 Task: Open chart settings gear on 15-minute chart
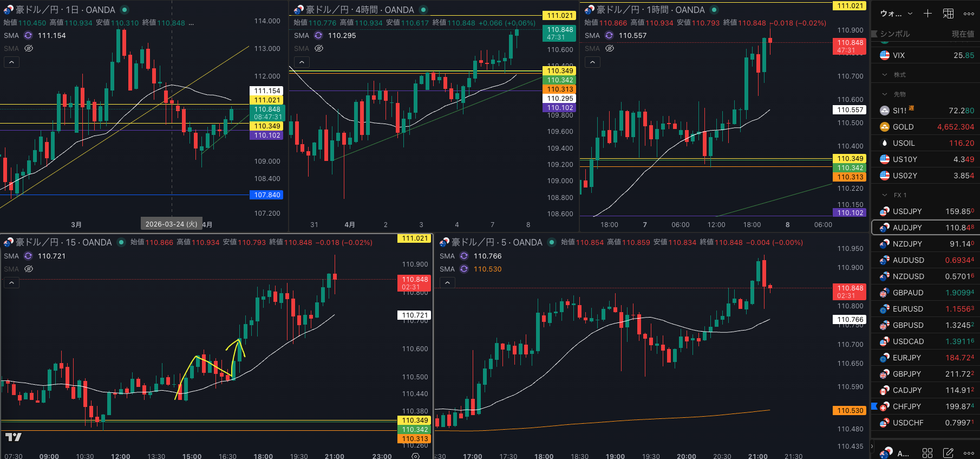(x=415, y=456)
